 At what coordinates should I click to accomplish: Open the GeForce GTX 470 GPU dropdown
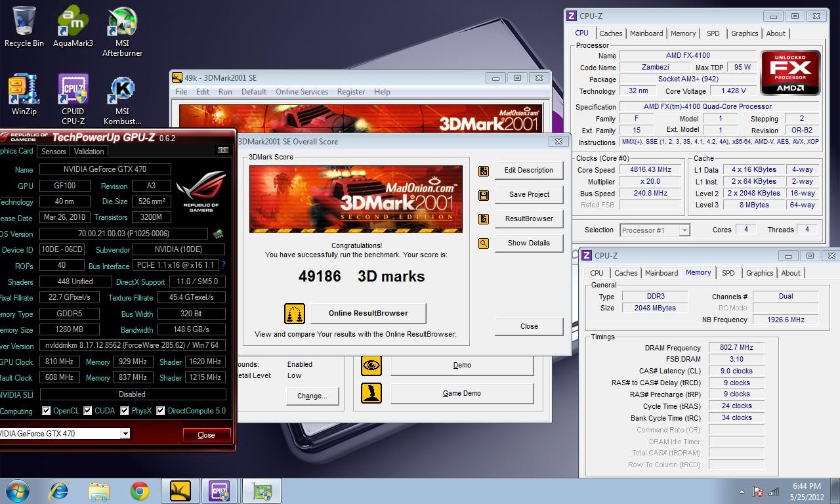pos(125,434)
